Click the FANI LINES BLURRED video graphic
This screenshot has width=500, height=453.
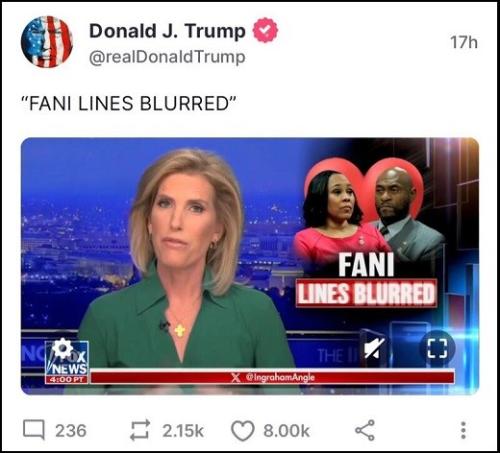pyautogui.click(x=367, y=279)
